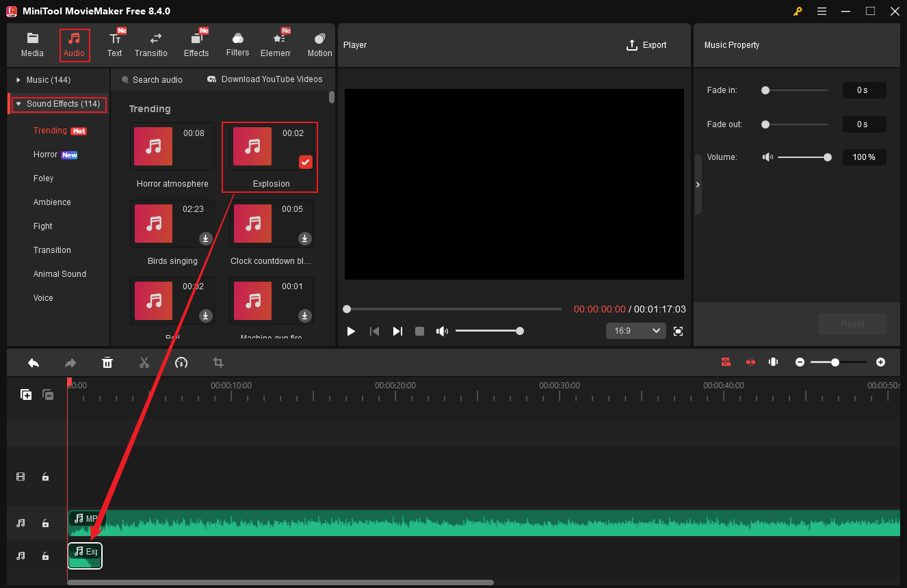Image resolution: width=907 pixels, height=588 pixels.
Task: Select the Crop tool above the timeline
Action: pyautogui.click(x=218, y=362)
